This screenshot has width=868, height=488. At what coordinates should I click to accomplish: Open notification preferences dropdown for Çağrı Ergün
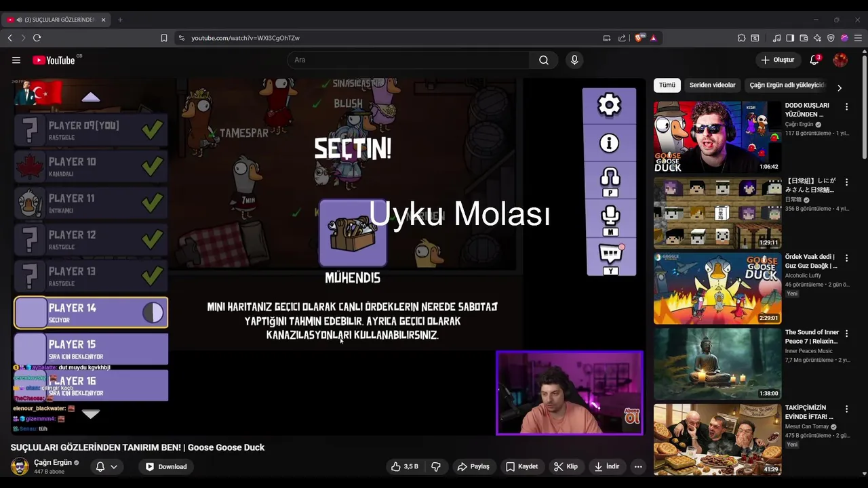107,466
